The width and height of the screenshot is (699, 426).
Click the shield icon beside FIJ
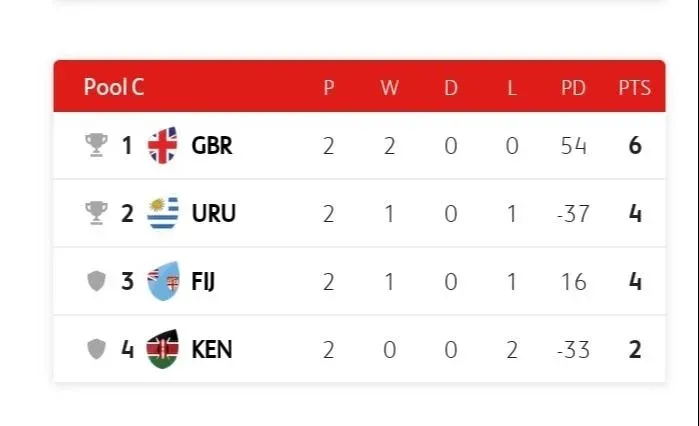(x=96, y=282)
